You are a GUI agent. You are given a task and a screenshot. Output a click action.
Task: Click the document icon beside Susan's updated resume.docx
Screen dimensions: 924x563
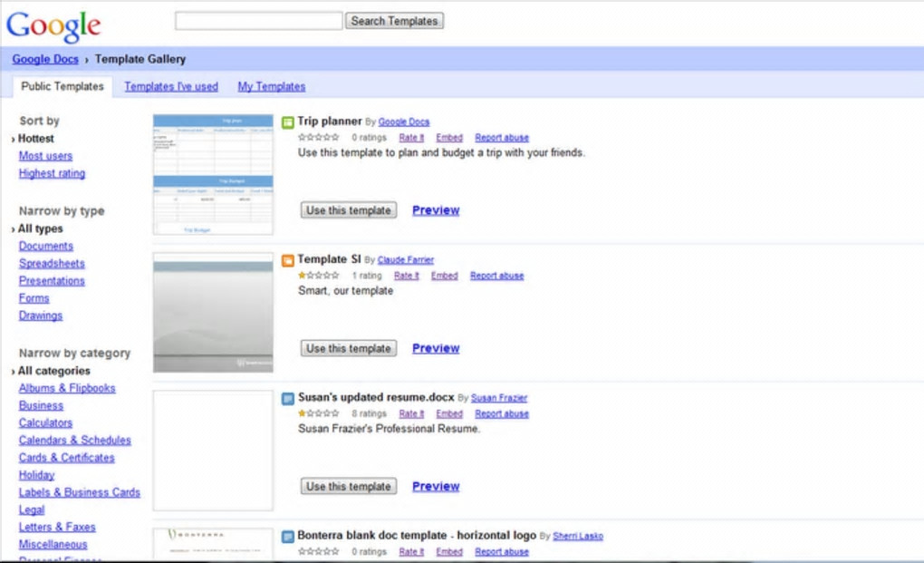(x=287, y=399)
